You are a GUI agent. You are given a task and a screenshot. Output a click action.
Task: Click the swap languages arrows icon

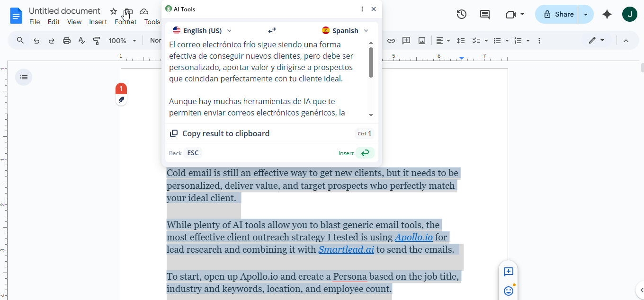[x=272, y=31]
